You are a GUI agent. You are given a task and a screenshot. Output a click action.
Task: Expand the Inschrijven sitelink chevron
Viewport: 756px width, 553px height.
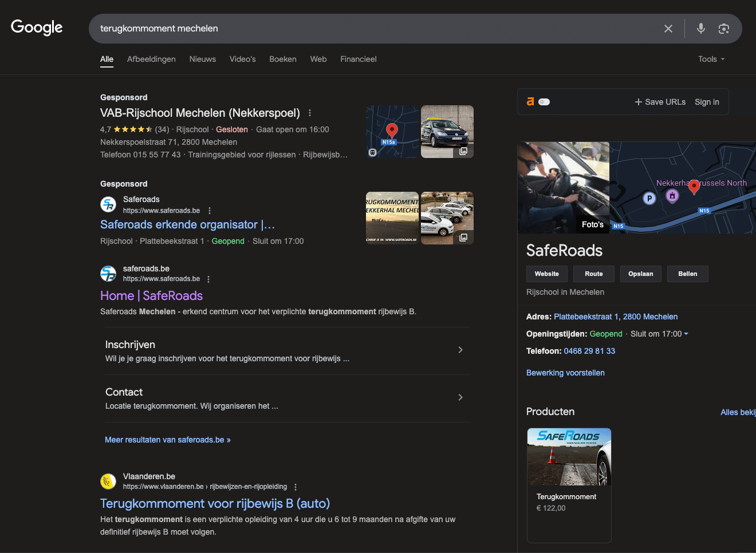[x=460, y=350]
